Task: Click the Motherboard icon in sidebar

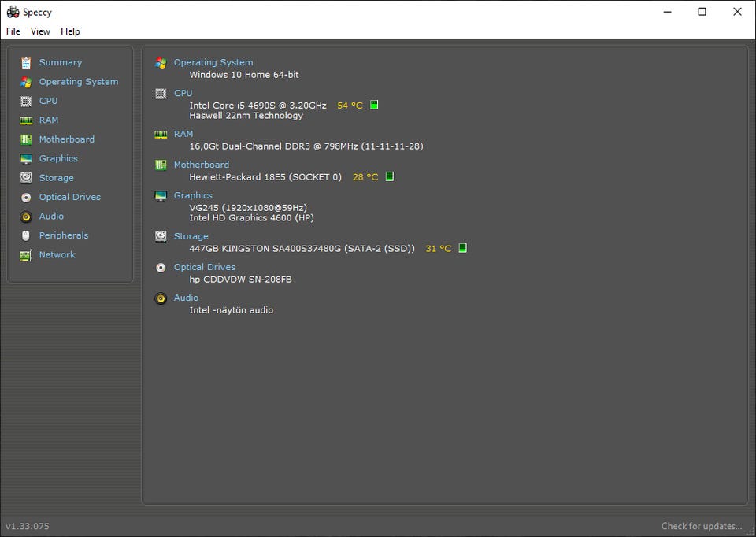Action: click(26, 140)
